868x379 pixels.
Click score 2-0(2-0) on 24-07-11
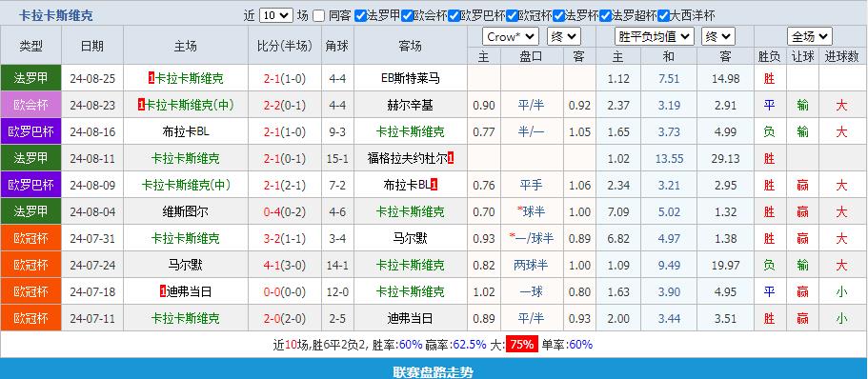click(x=285, y=318)
